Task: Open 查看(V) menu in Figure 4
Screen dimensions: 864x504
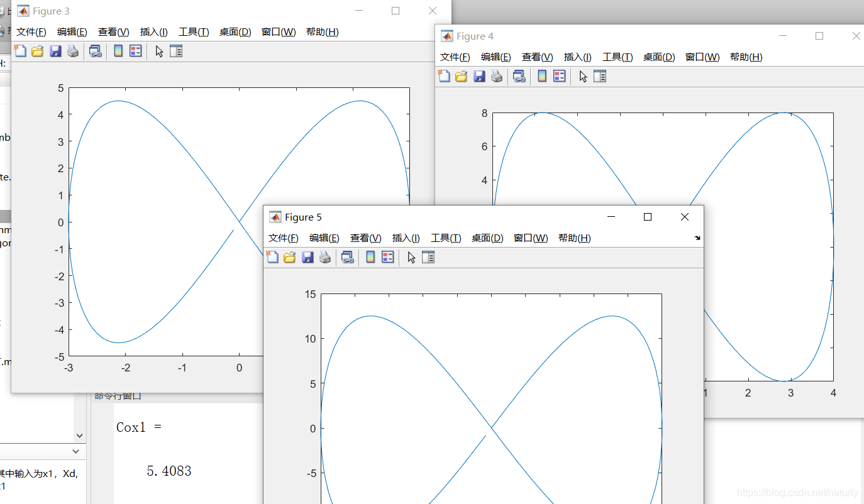Action: click(538, 57)
